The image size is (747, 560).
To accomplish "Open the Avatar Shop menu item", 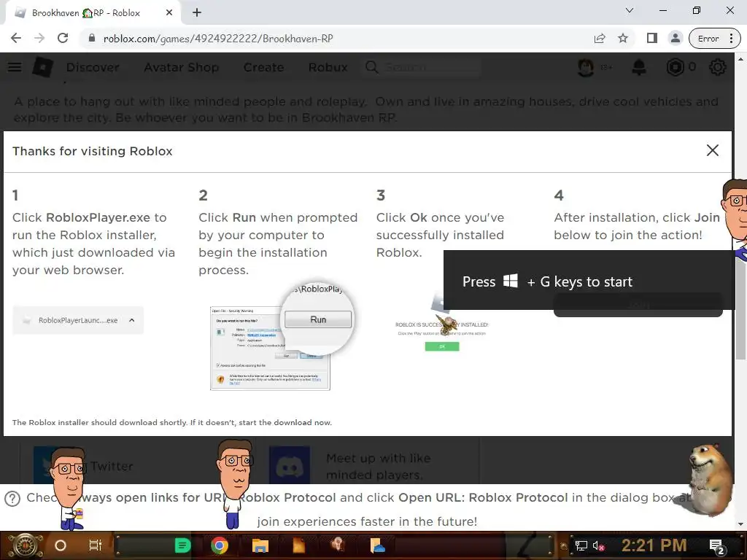I will click(182, 68).
